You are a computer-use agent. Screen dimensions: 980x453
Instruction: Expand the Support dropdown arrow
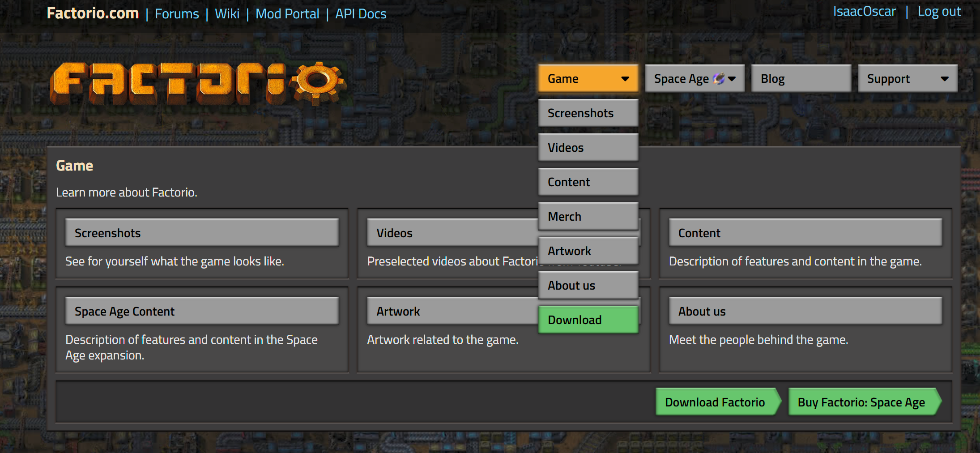tap(945, 79)
